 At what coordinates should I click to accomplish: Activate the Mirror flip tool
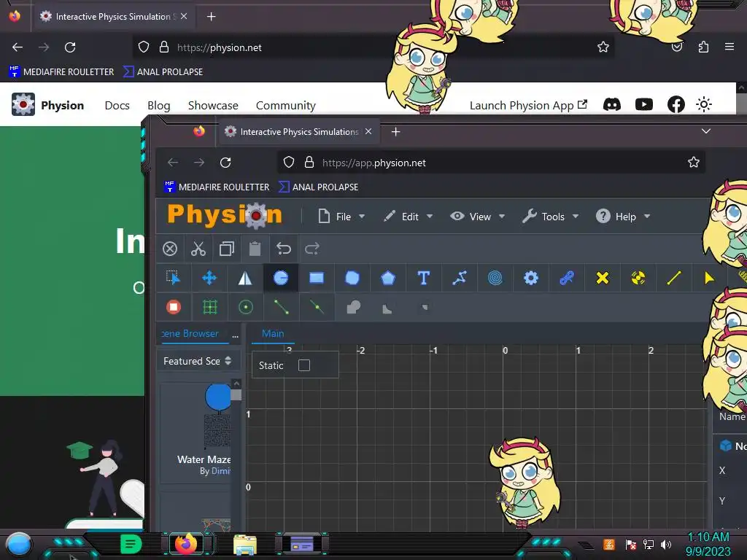(245, 278)
